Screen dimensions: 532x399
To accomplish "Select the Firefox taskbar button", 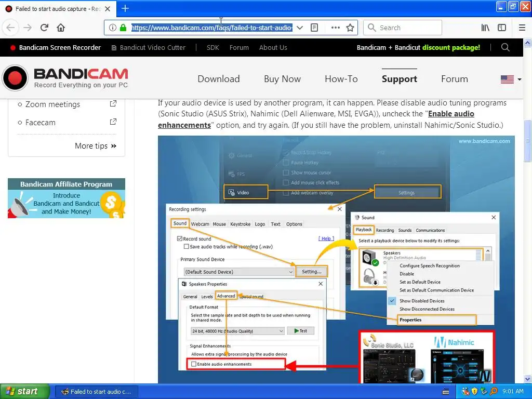I will [x=97, y=392].
